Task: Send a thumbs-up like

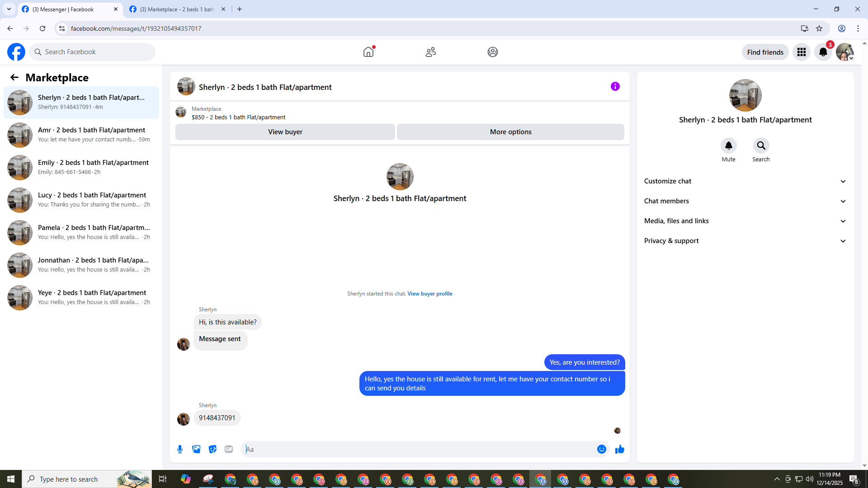Action: (619, 449)
